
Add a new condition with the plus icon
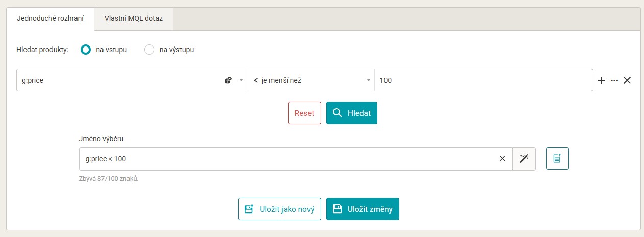click(601, 80)
